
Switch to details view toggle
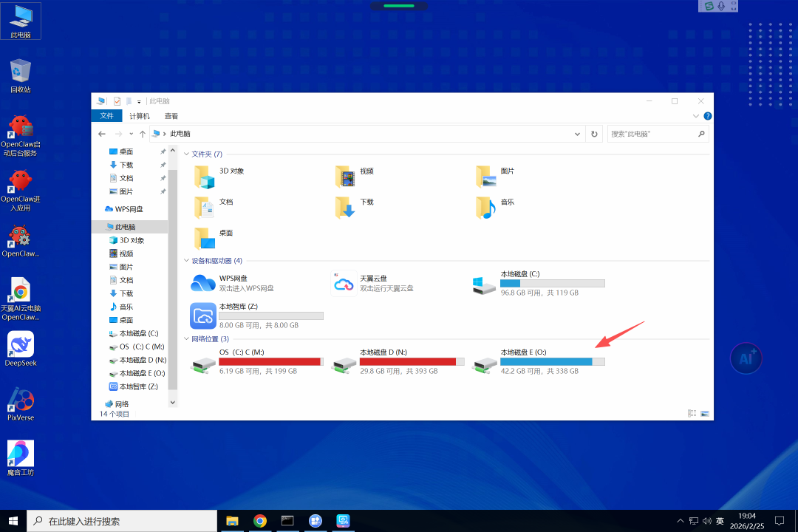point(692,414)
